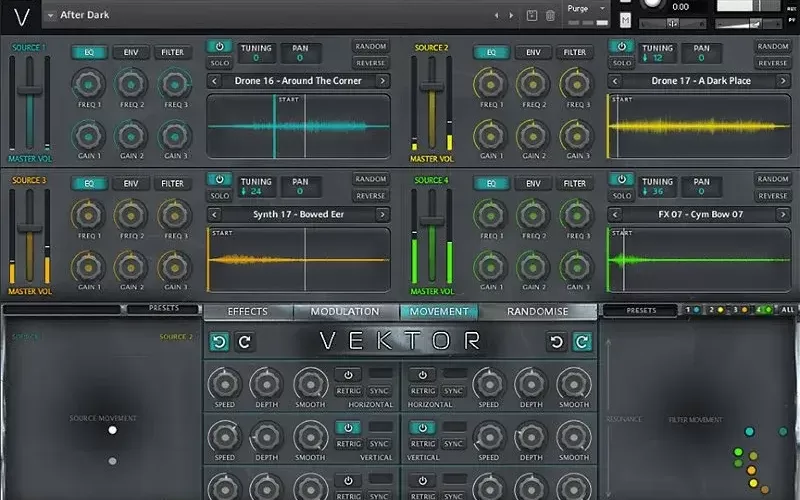Adjust Source 2 master volume fader
The image size is (800, 500).
pyautogui.click(x=432, y=87)
